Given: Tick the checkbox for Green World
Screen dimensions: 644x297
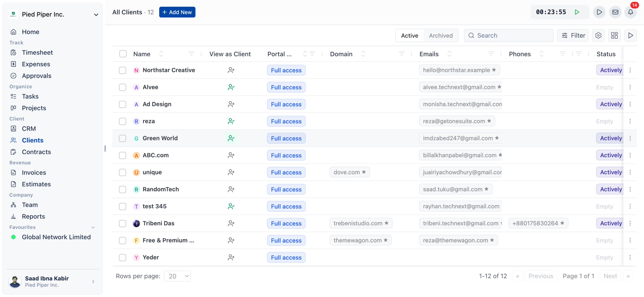Looking at the screenshot, I should [x=123, y=138].
